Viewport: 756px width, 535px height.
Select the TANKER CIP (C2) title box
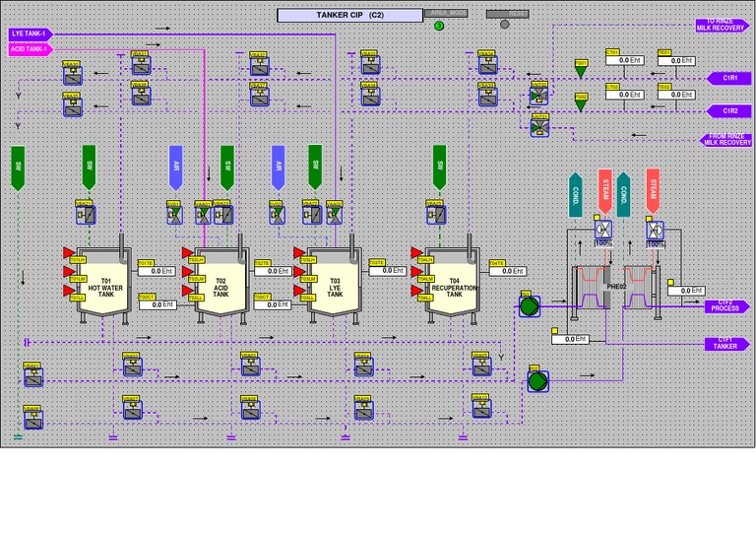point(350,16)
